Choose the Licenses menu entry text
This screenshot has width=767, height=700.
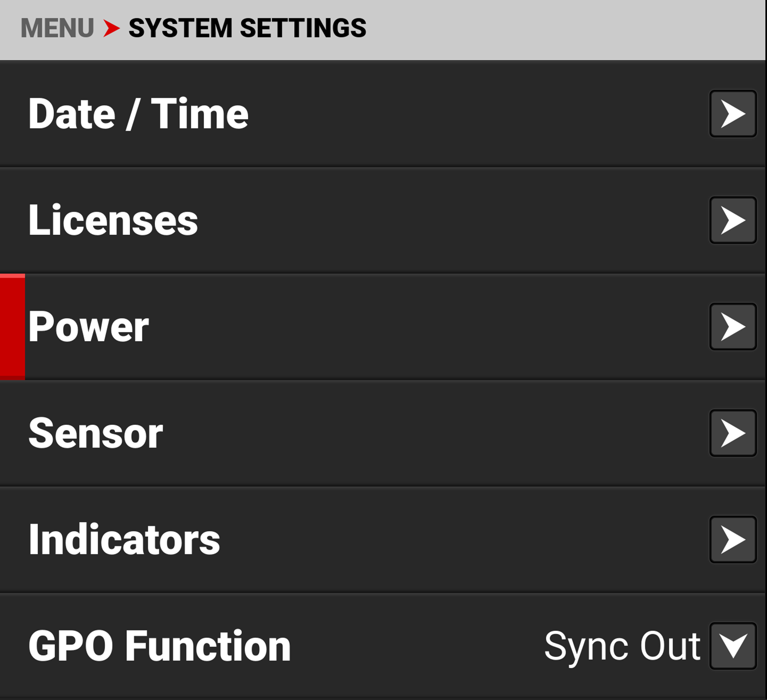(x=113, y=220)
